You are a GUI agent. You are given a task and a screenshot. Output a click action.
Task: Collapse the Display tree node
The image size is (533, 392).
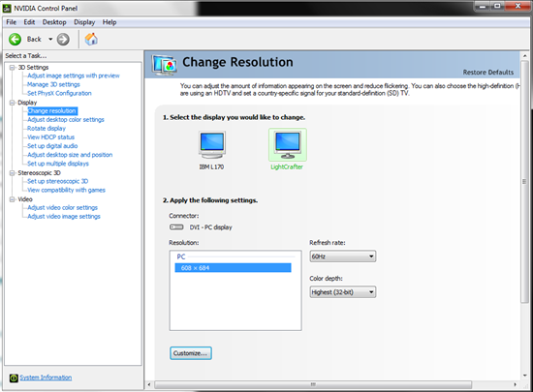[x=13, y=103]
